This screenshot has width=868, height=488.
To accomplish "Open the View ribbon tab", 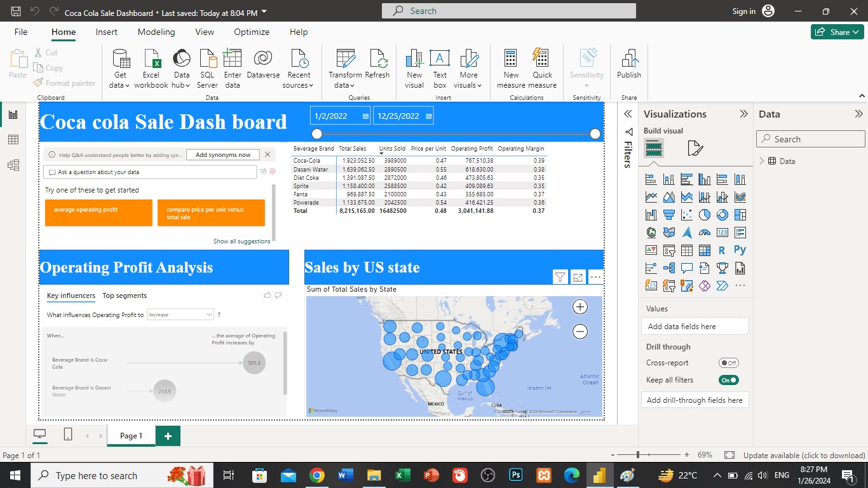I will click(x=205, y=32).
